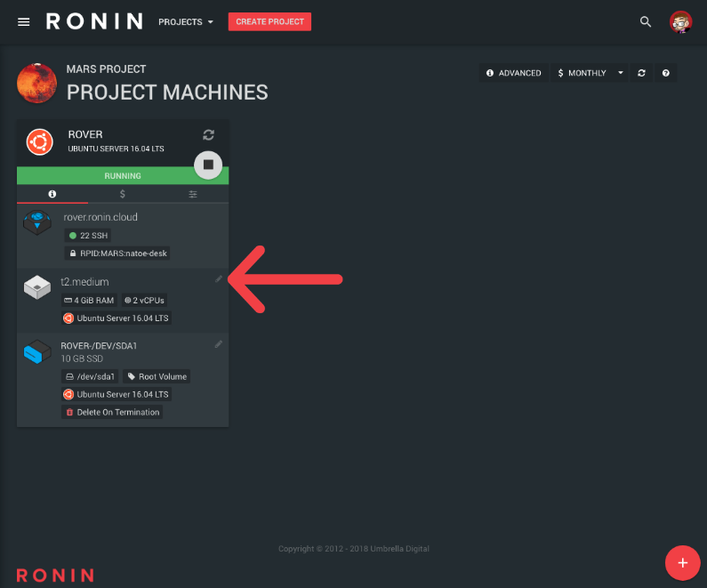The height and width of the screenshot is (588, 707).
Task: Click the rover.ronin.cloud address icon
Action: 37,222
